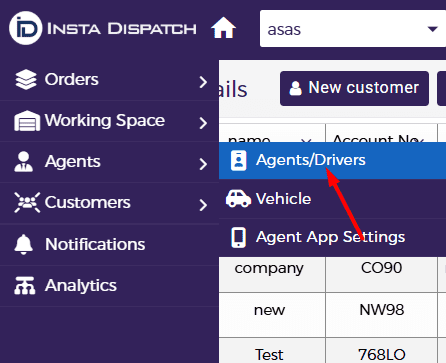Screen dimensions: 446x363
Task: Expand the Agents submenu chevron
Action: pyautogui.click(x=203, y=164)
